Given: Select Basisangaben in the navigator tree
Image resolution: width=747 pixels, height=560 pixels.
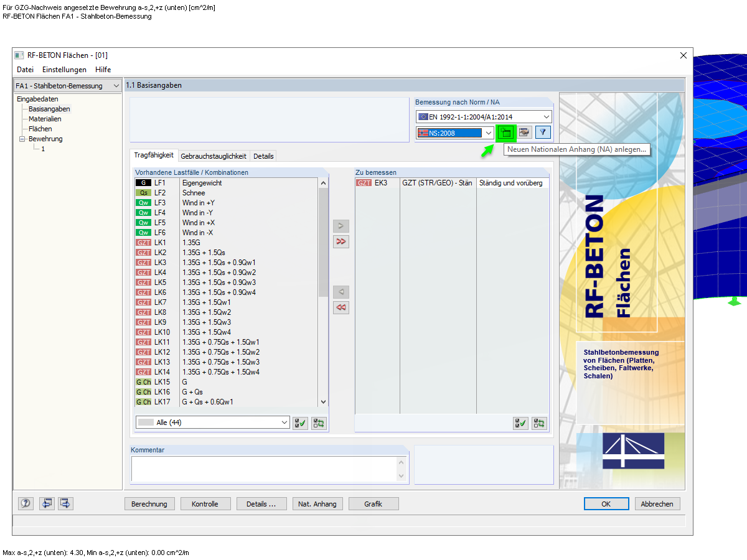Looking at the screenshot, I should 49,109.
